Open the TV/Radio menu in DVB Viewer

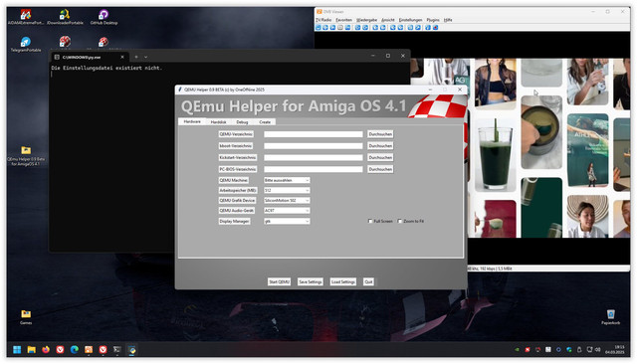[x=323, y=20]
